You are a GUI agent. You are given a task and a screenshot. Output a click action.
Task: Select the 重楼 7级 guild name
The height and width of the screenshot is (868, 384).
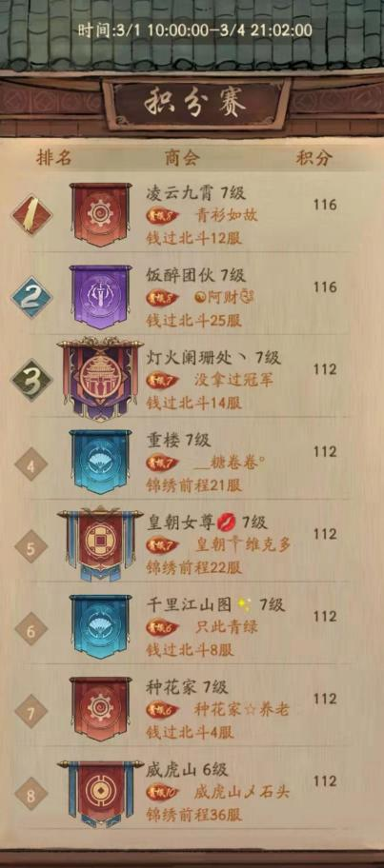(178, 441)
